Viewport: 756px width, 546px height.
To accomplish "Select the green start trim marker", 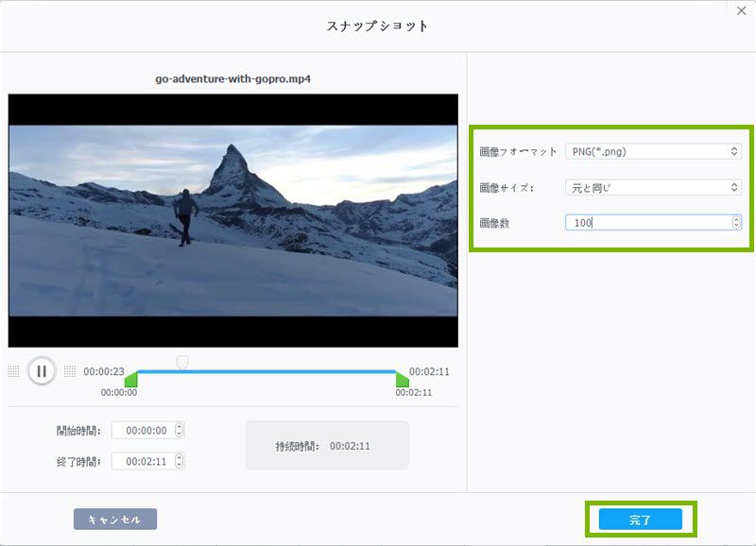I will (x=131, y=380).
